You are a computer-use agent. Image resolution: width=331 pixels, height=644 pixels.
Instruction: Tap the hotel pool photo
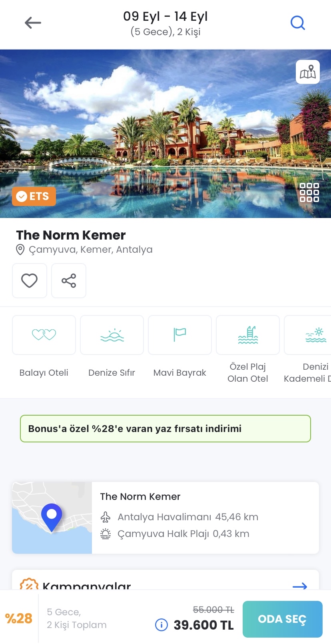click(165, 134)
